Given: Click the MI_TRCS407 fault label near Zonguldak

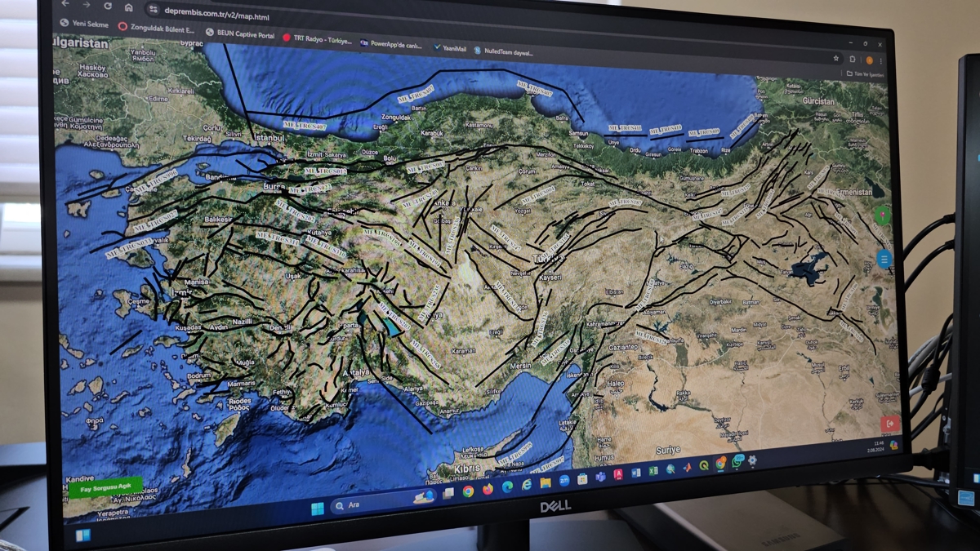Looking at the screenshot, I should (414, 96).
